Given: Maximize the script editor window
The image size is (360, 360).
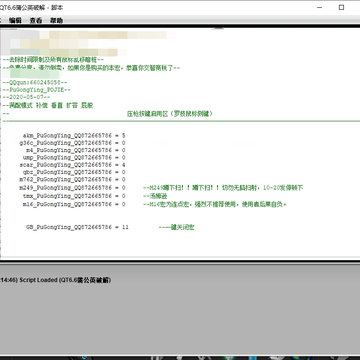Looking at the screenshot, I should [x=341, y=7].
